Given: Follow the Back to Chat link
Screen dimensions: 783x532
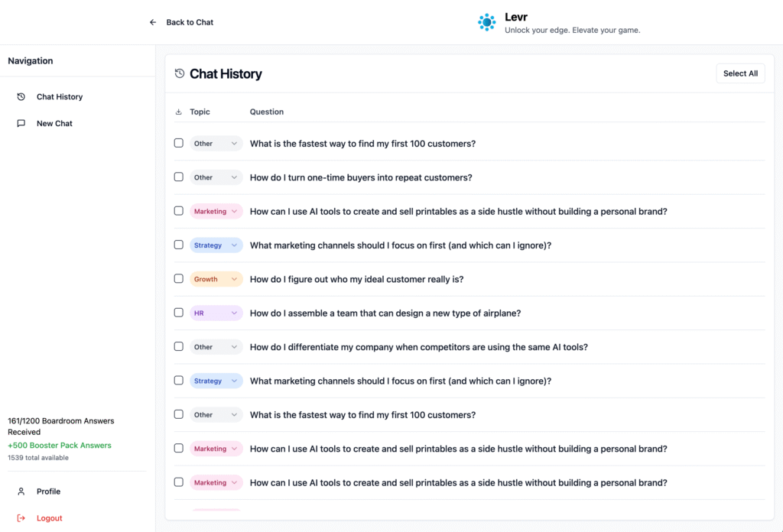Looking at the screenshot, I should 190,22.
